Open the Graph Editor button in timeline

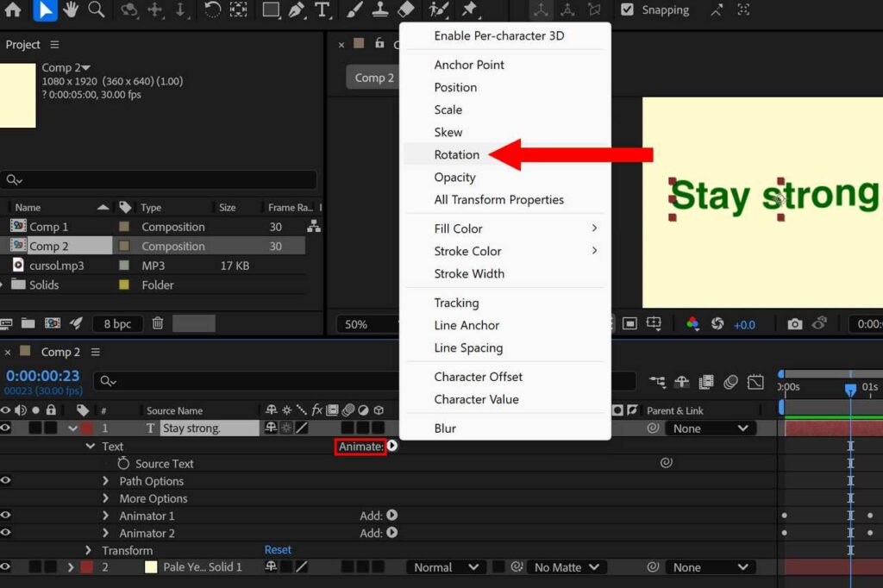click(755, 383)
